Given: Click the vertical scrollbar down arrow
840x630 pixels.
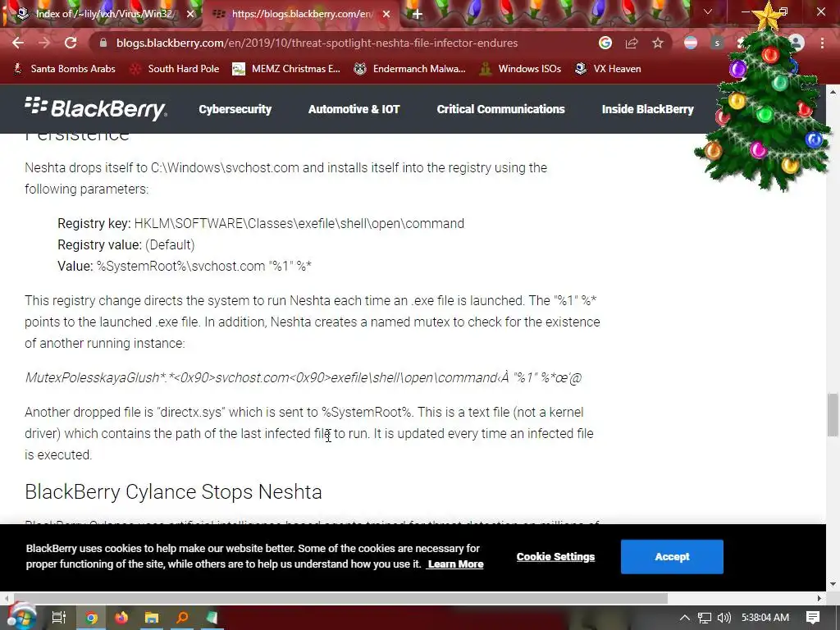Looking at the screenshot, I should (x=833, y=584).
